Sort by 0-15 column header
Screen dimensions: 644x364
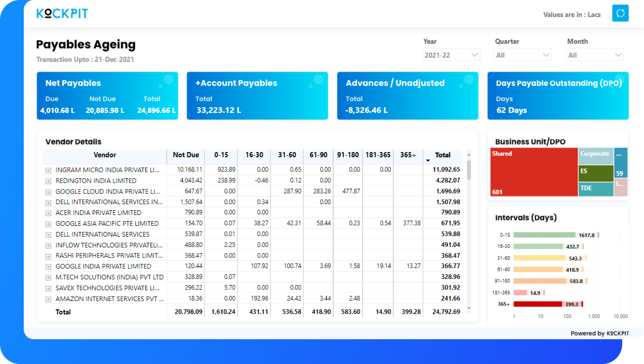click(221, 155)
